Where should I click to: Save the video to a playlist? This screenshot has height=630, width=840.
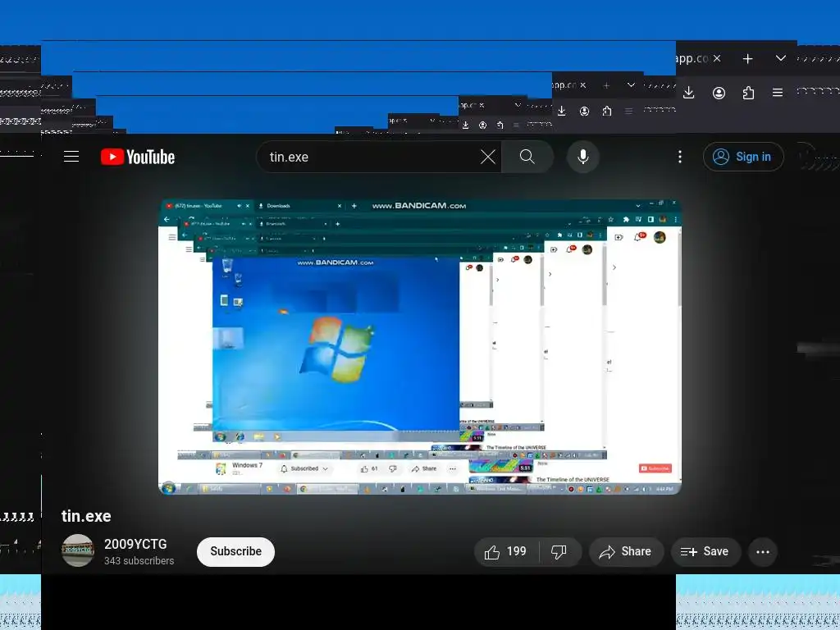click(x=705, y=552)
